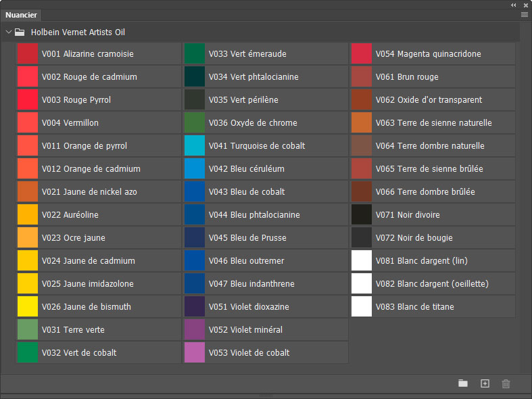532x399 pixels.
Task: Collapse the panel using double-arrow icon
Action: [514, 5]
